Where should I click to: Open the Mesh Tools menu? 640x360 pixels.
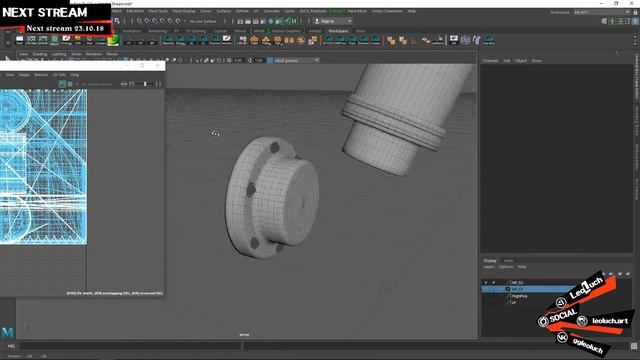tap(158, 11)
